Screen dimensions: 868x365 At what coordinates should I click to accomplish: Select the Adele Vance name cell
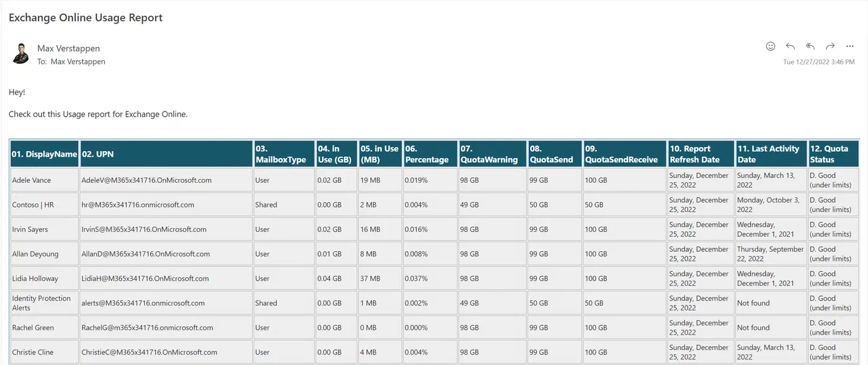(45, 180)
